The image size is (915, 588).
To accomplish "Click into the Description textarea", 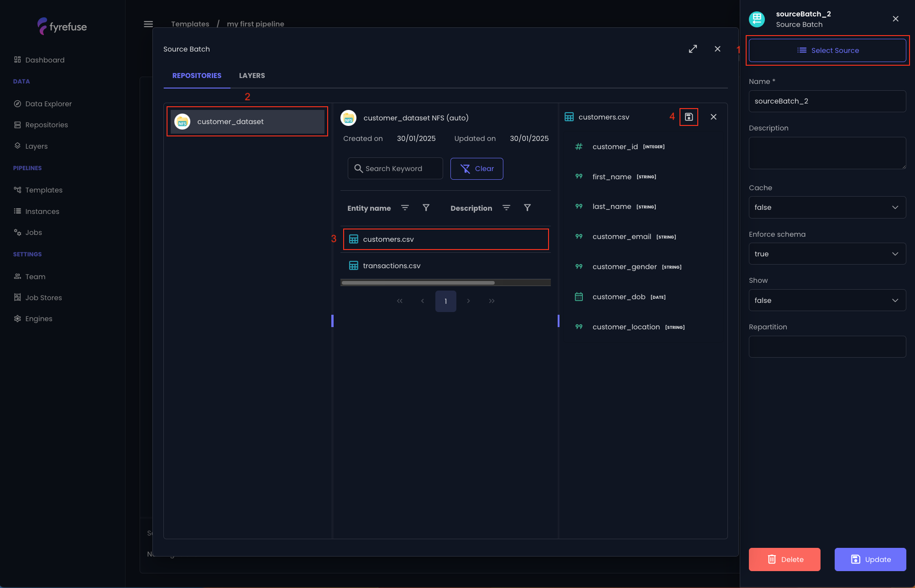I will coord(827,153).
